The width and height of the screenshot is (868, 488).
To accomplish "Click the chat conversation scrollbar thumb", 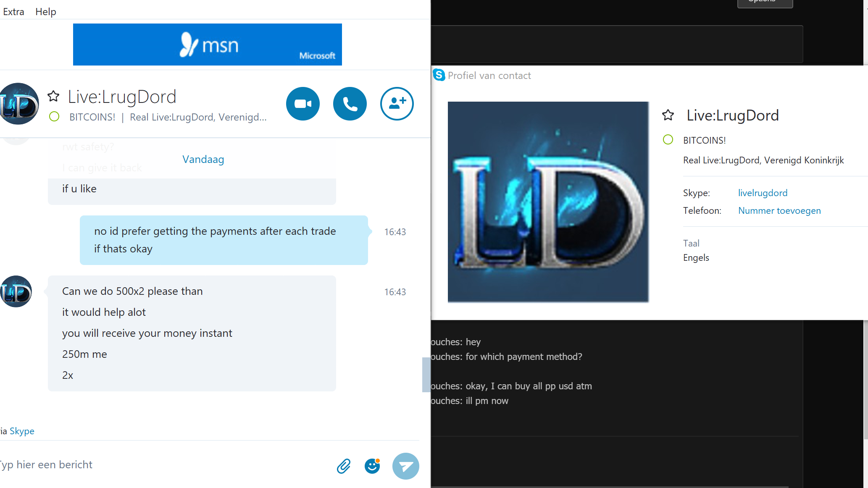I will pyautogui.click(x=426, y=375).
